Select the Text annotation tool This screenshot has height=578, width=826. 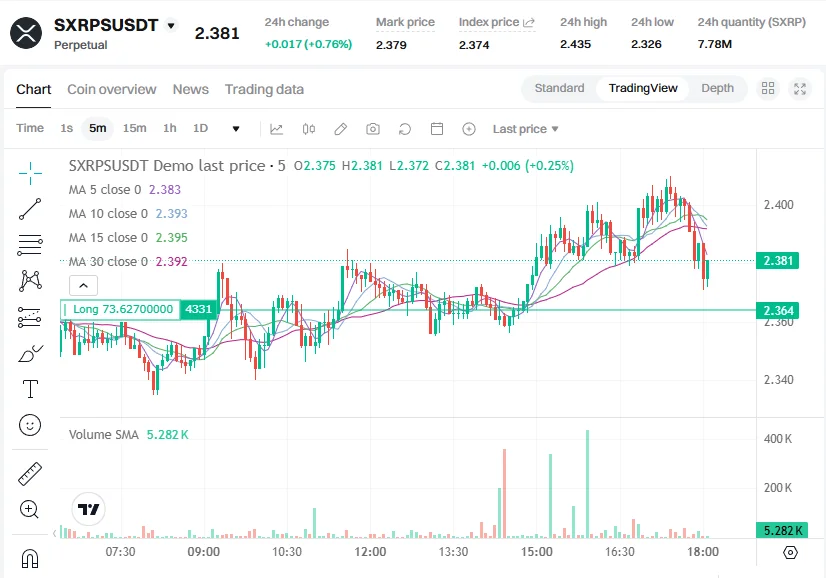pos(30,389)
